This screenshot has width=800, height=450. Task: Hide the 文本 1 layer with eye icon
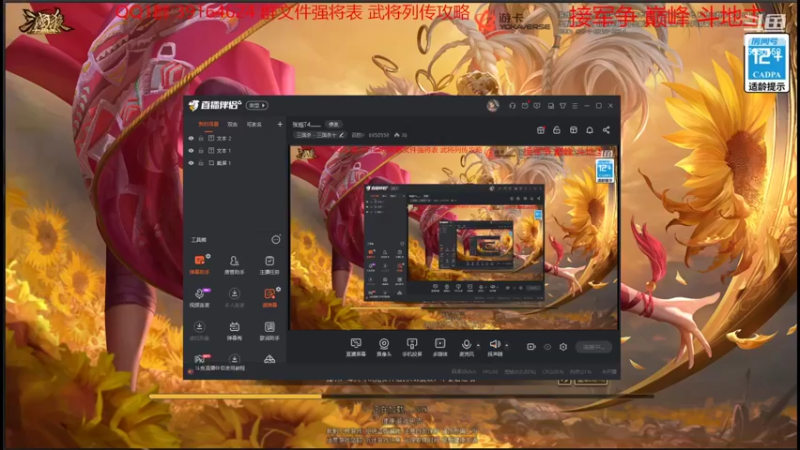[x=191, y=151]
